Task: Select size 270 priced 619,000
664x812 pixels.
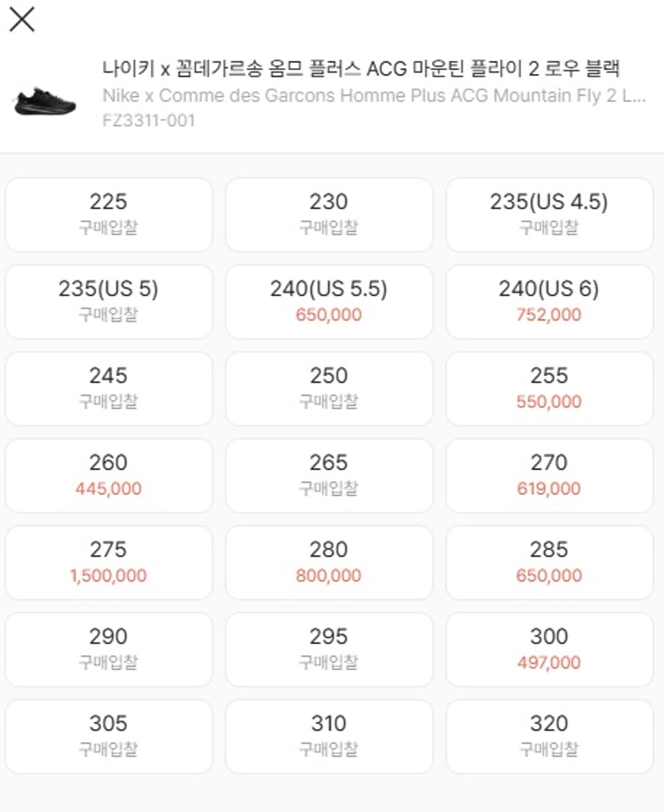Action: tap(549, 475)
